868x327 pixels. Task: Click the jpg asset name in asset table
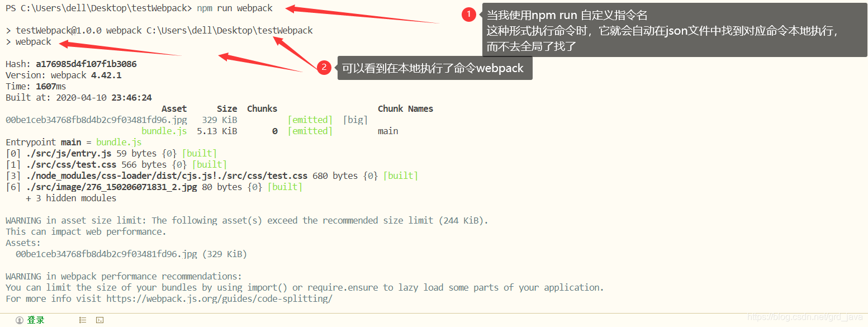[x=96, y=120]
